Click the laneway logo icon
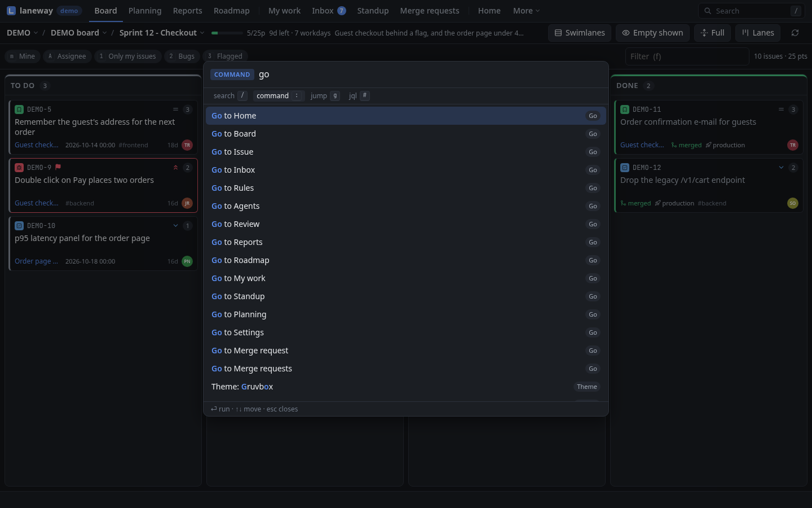812x508 pixels. pyautogui.click(x=11, y=11)
